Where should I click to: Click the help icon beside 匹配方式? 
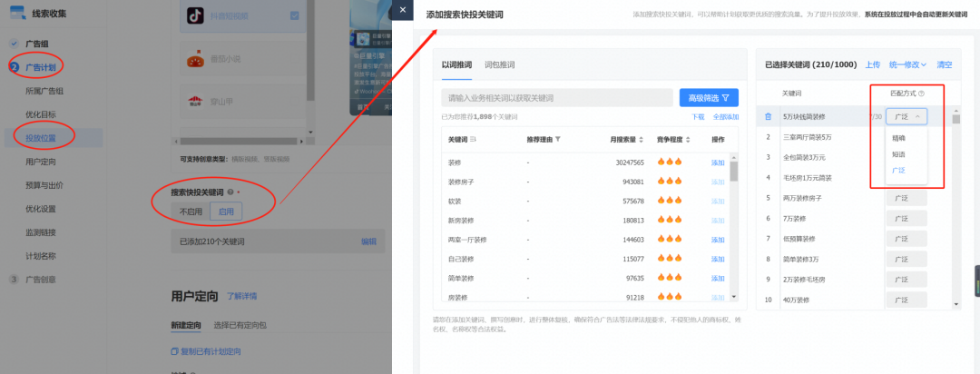pyautogui.click(x=921, y=93)
